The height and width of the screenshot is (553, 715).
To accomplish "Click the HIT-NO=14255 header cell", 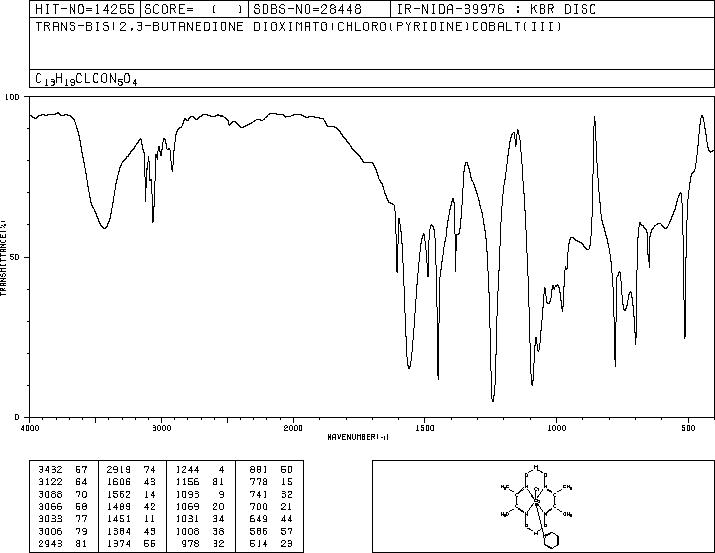I will click(x=85, y=9).
